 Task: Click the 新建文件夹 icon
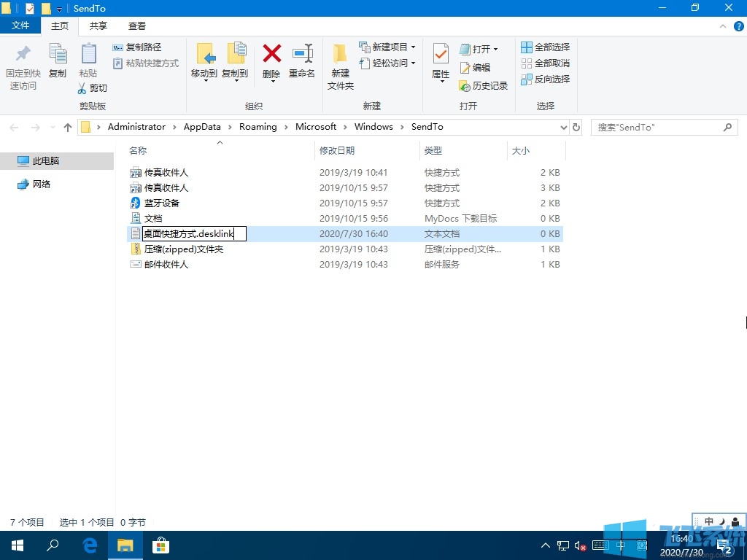[340, 66]
